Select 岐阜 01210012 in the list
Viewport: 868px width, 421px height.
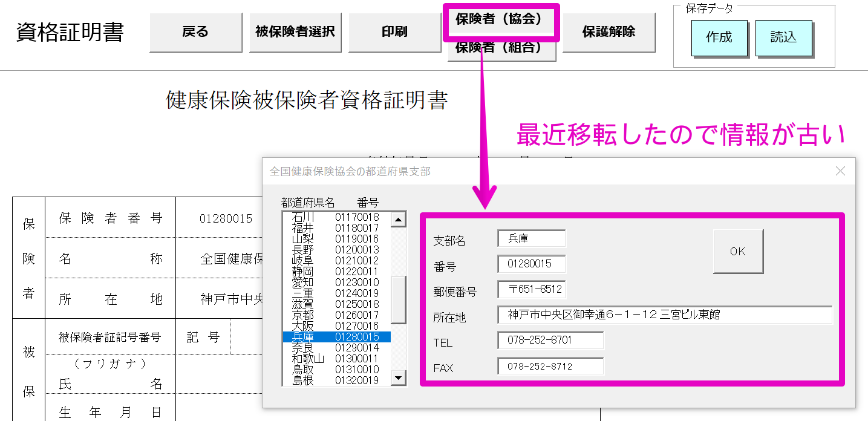point(336,260)
